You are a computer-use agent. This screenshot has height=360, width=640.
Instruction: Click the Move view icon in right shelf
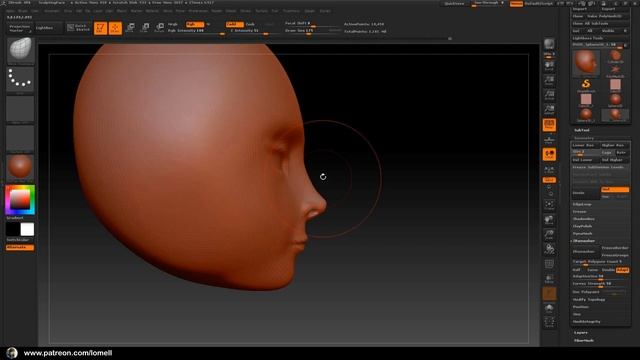(549, 220)
